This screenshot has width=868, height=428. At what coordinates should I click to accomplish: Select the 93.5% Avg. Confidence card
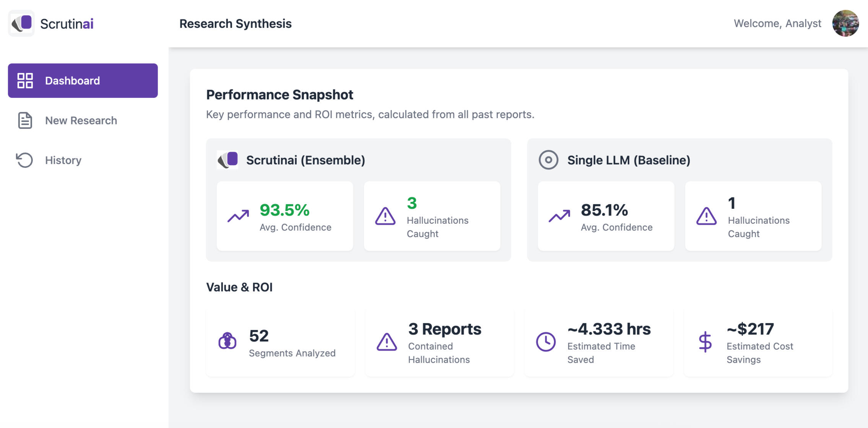[285, 216]
